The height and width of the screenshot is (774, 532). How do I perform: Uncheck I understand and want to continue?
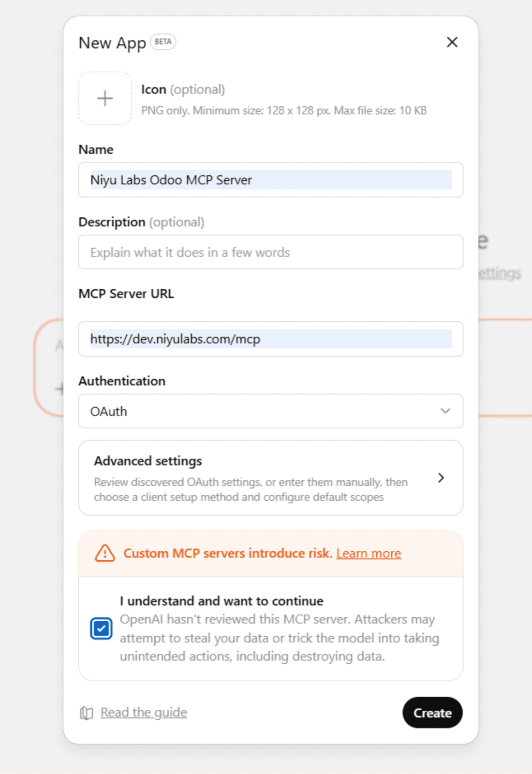tap(101, 628)
